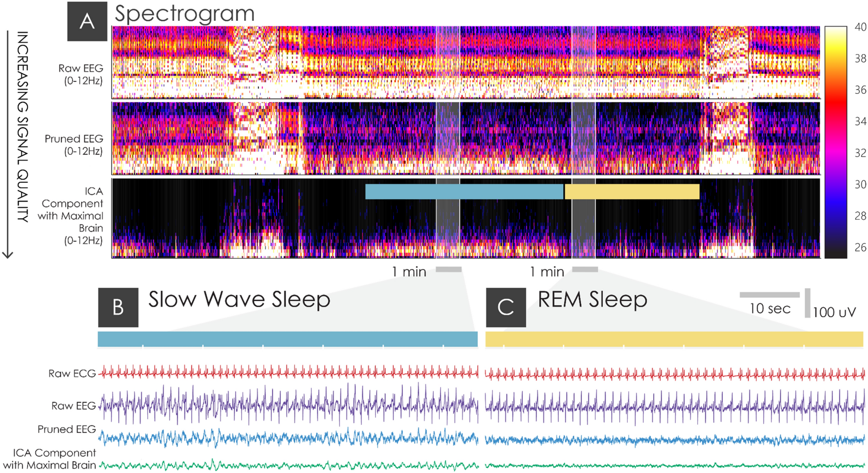Click the panel C label box
868x473 pixels.
[x=506, y=307]
